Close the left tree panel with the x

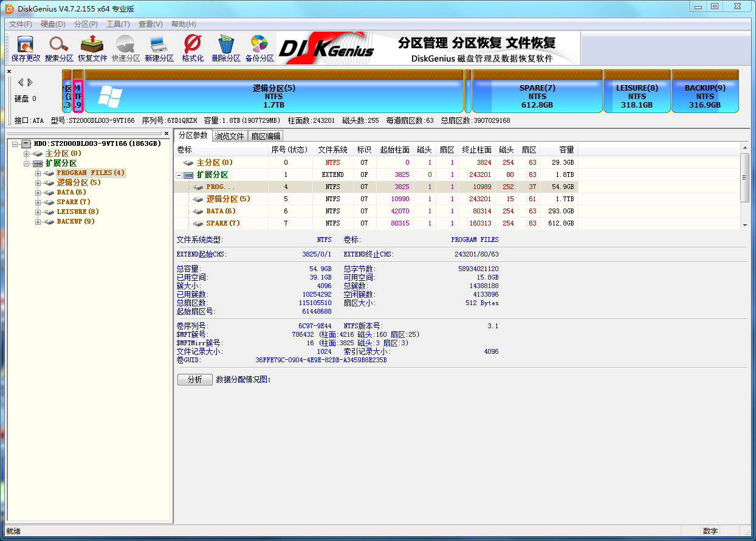pos(167,133)
